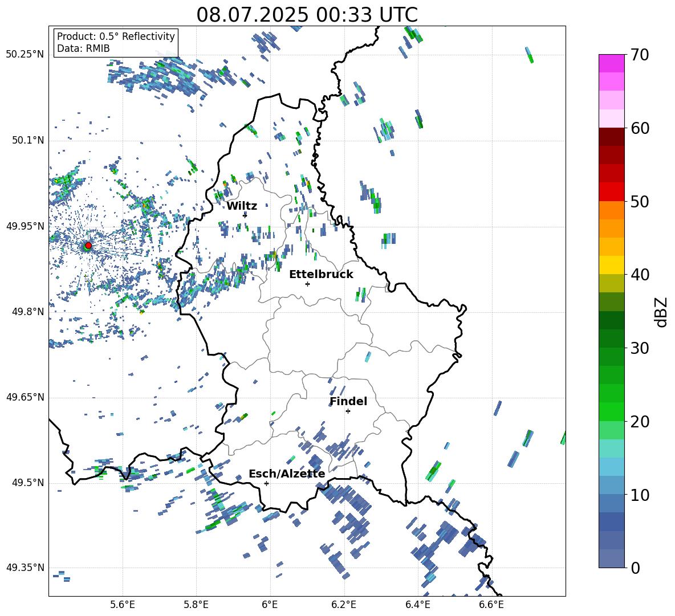Screen dimensions: 675x616
Task: Click the 49.65°N latitude label
Action: [x=25, y=397]
